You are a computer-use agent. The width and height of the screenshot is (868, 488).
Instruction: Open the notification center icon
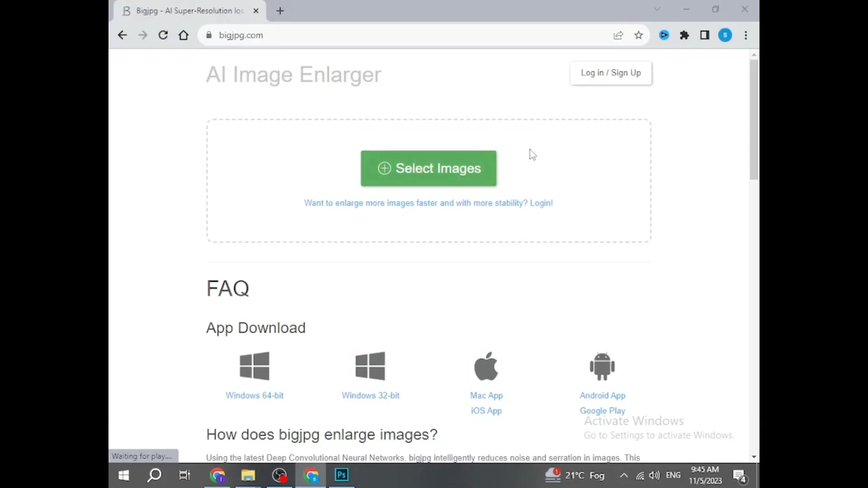point(740,476)
